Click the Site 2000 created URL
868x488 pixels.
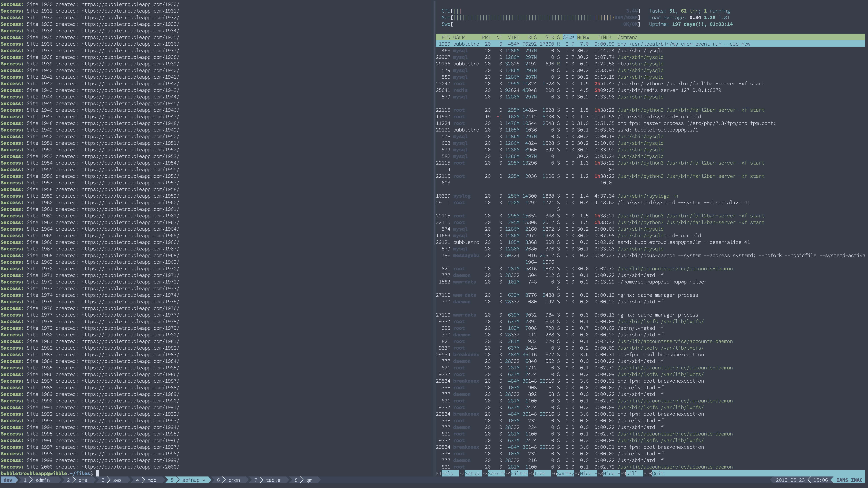coord(130,467)
